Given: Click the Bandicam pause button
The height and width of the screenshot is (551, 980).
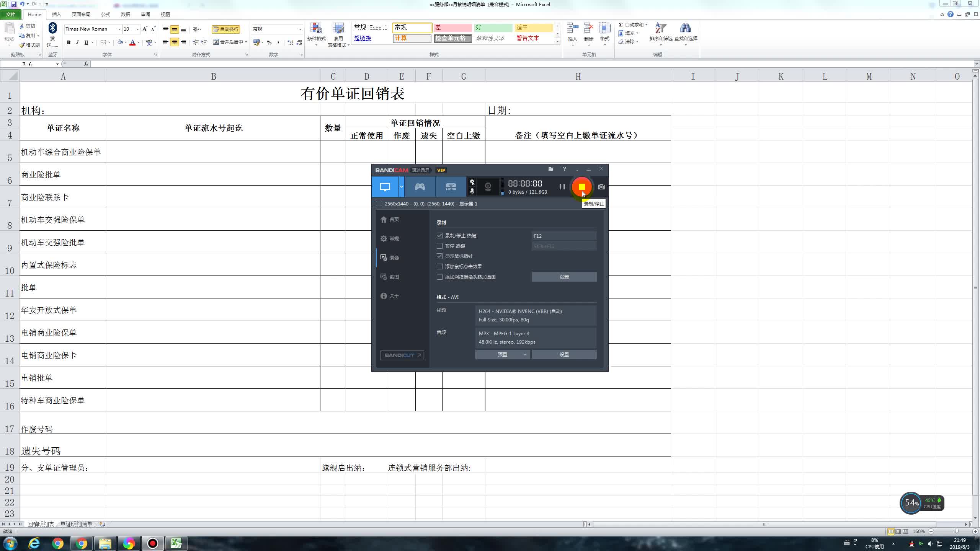Looking at the screenshot, I should pyautogui.click(x=562, y=187).
